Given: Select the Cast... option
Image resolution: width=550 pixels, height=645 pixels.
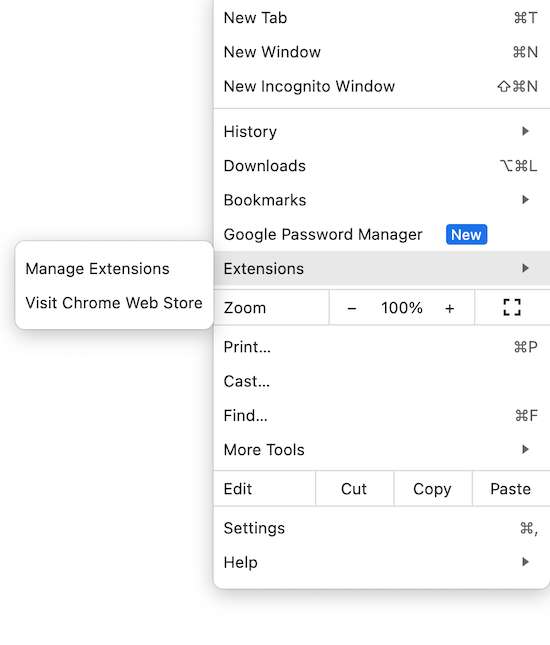Looking at the screenshot, I should click(x=382, y=381).
